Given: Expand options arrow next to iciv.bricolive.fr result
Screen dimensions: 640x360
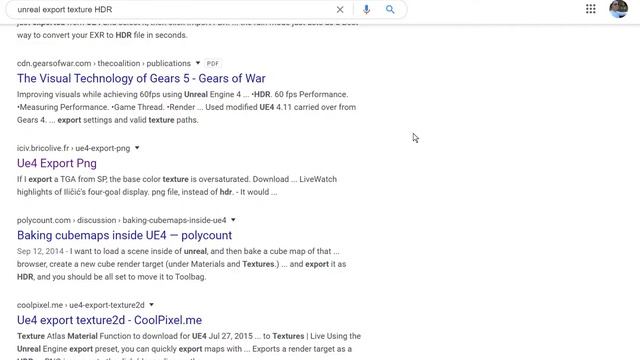Looking at the screenshot, I should click(x=137, y=148).
